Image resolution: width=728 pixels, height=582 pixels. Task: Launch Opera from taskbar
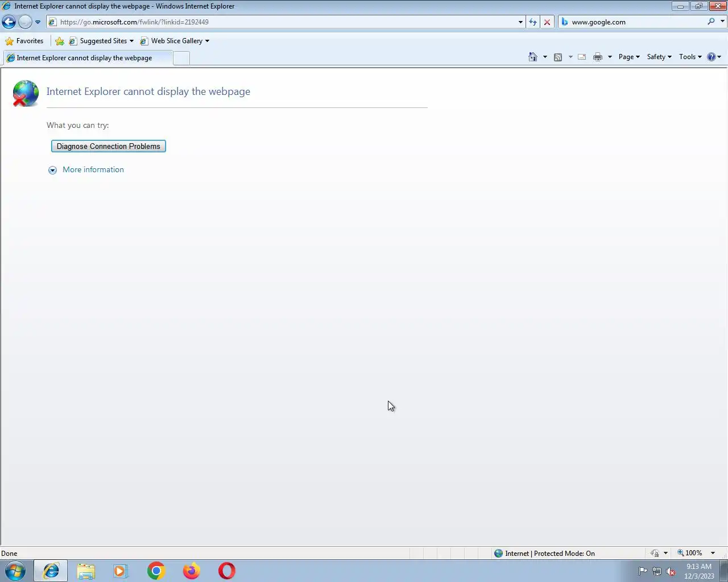(x=226, y=571)
